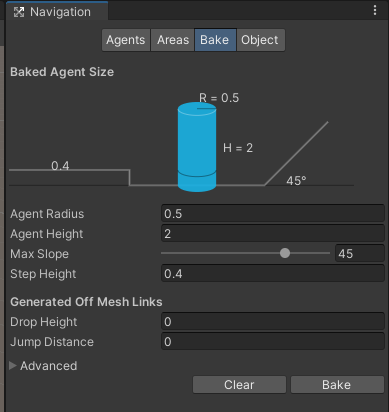Click the Agent Radius input field

(x=273, y=213)
